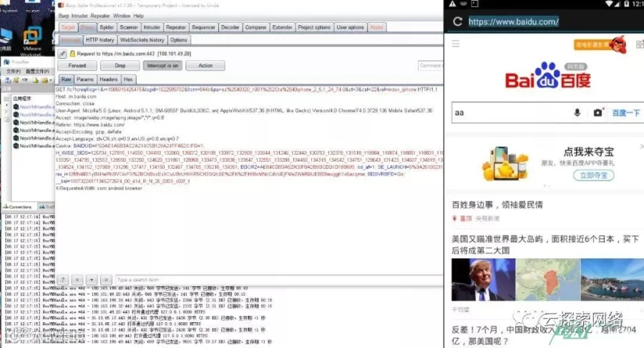
Task: Open the 美国又瞄准世界最大岛屿 news headline
Action: [x=545, y=244]
